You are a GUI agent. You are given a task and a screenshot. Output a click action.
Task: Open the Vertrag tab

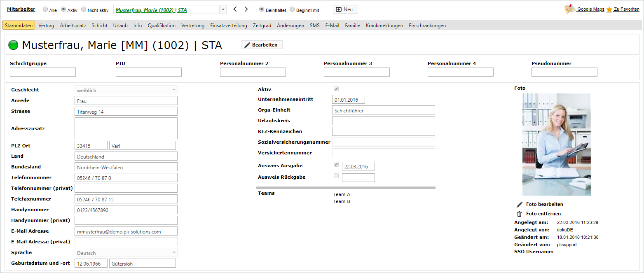(x=47, y=26)
